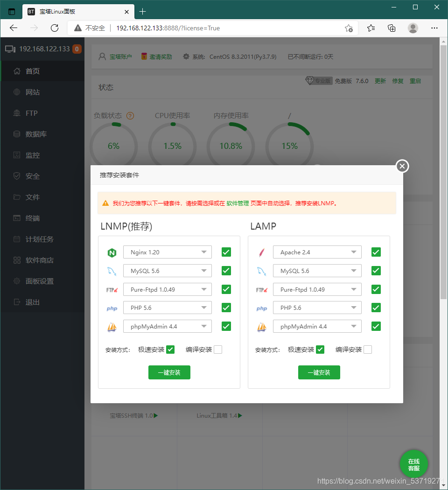Select 退出 in the sidebar
The width and height of the screenshot is (448, 490).
(42, 302)
